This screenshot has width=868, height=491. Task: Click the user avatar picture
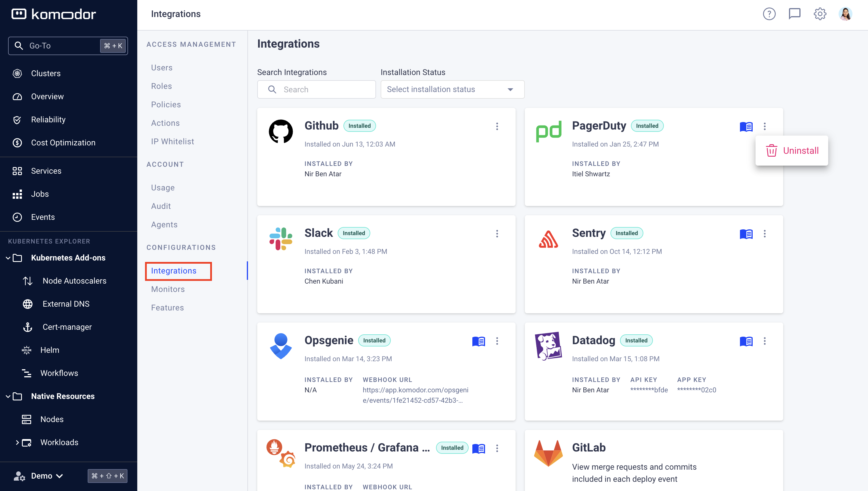pos(846,14)
